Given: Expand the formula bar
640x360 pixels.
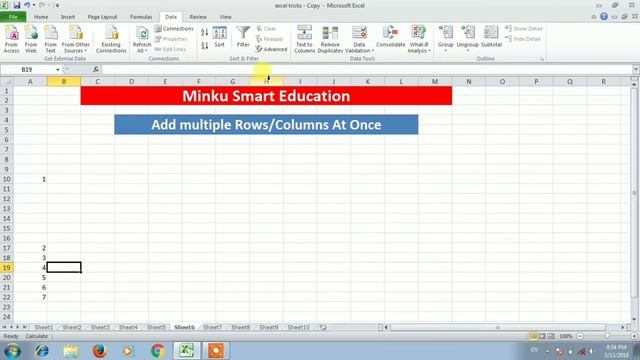Looking at the screenshot, I should [x=636, y=70].
